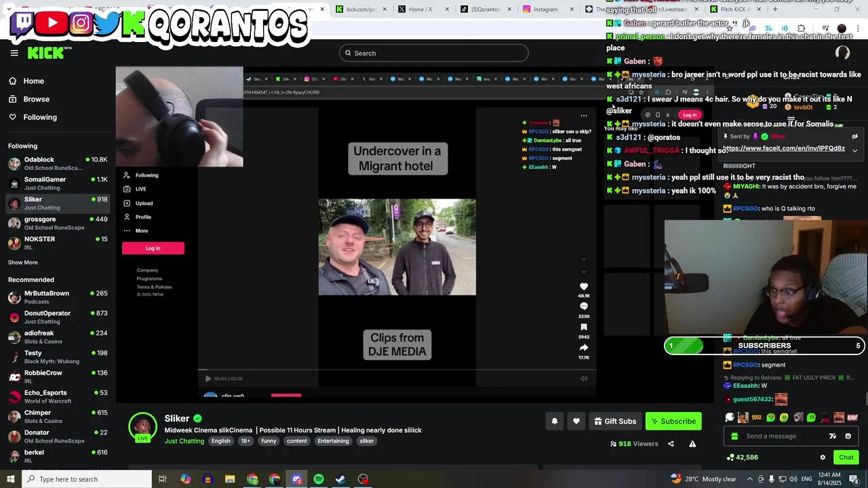Click the user profile avatar
This screenshot has width=868, height=488.
point(842,53)
